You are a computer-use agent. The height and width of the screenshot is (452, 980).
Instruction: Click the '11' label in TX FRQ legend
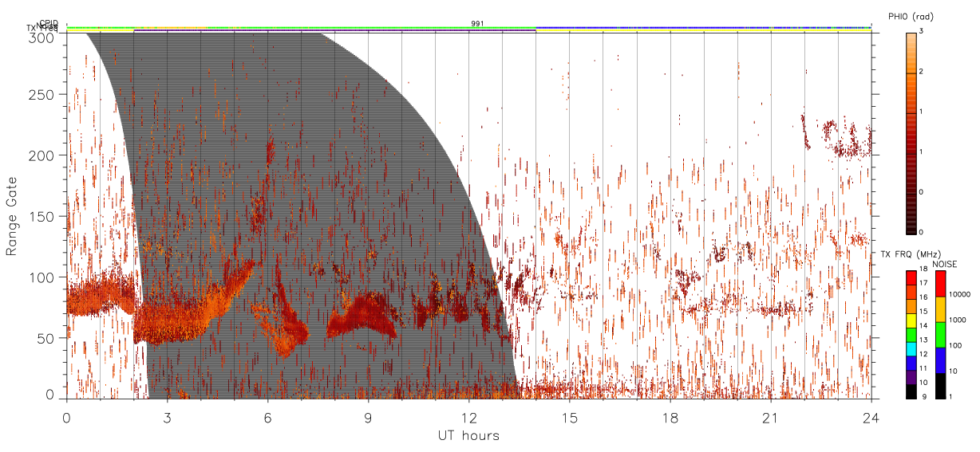[x=924, y=368]
